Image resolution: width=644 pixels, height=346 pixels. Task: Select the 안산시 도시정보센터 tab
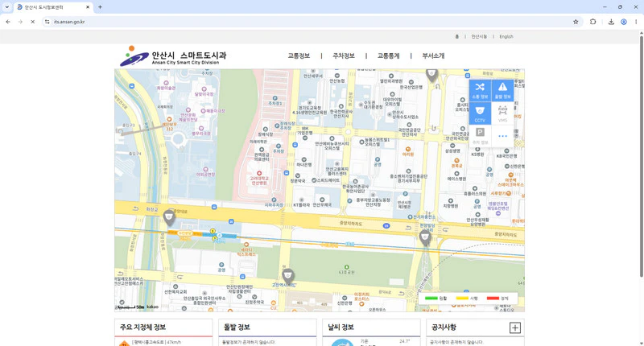click(53, 7)
